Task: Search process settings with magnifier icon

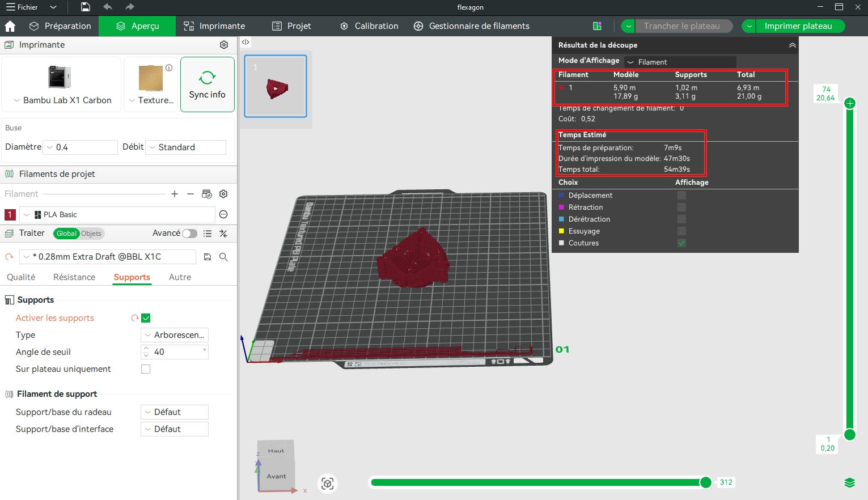Action: [223, 257]
